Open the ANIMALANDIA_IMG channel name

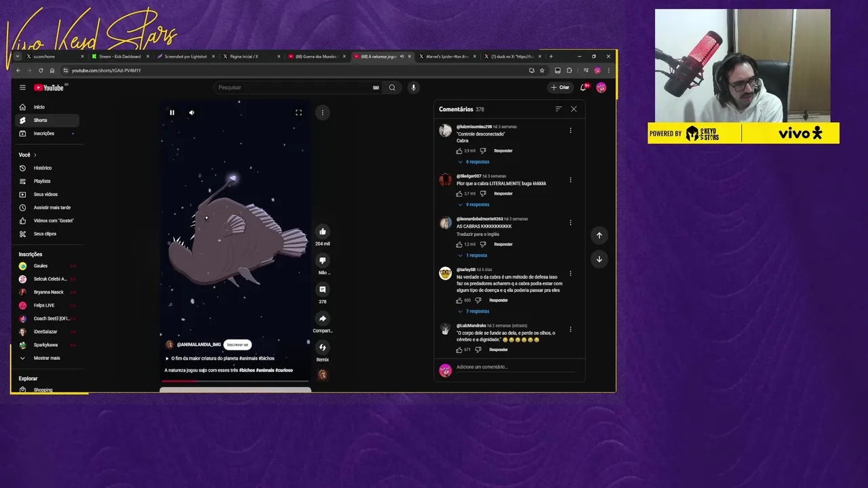(199, 344)
